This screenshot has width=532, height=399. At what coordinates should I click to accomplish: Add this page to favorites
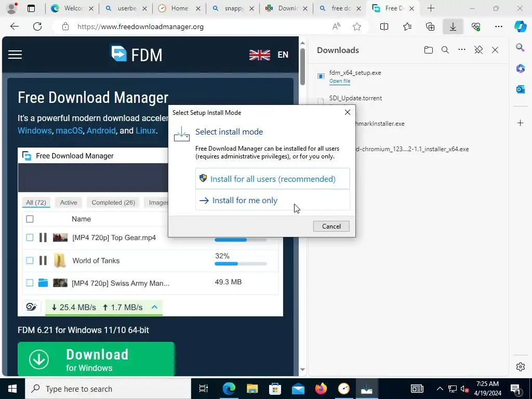coord(356,26)
